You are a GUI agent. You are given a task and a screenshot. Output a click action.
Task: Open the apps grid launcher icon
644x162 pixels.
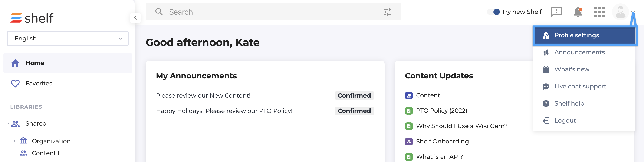(599, 12)
